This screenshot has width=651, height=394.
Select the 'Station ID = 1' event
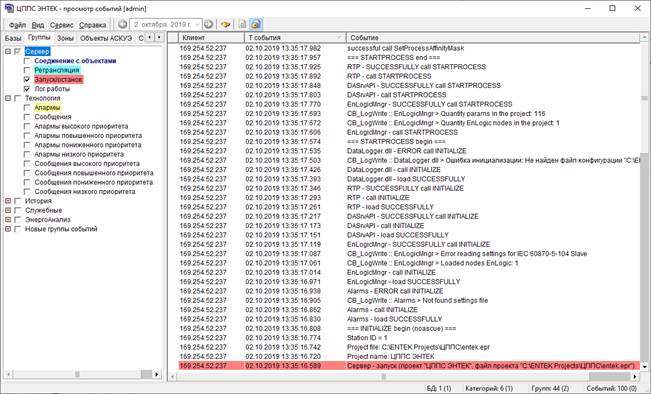coord(409,338)
